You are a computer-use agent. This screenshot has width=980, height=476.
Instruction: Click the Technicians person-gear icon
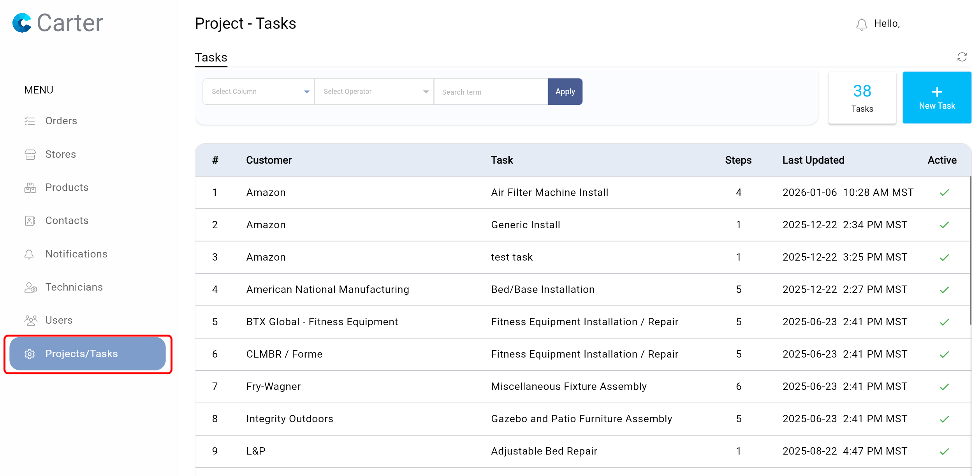point(30,287)
